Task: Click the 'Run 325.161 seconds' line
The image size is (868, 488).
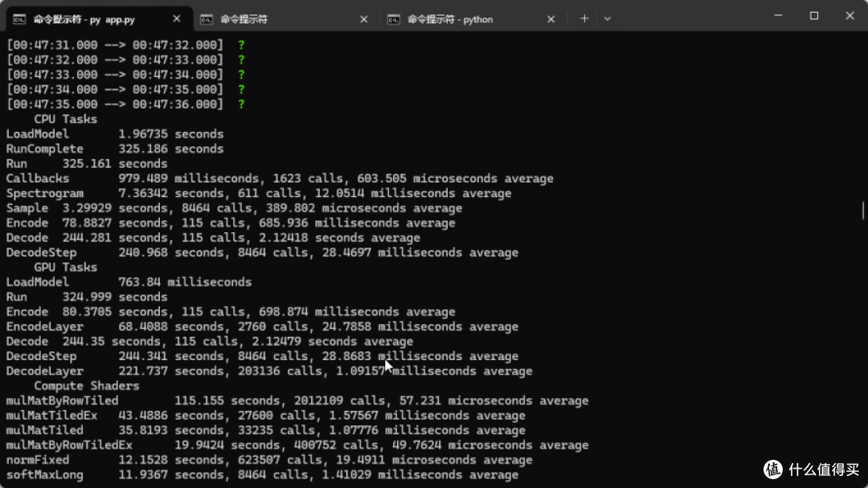Action: [87, 164]
